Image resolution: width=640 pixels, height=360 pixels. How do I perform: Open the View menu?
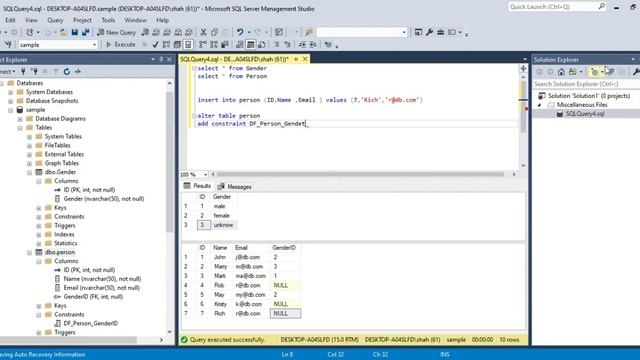(31, 20)
